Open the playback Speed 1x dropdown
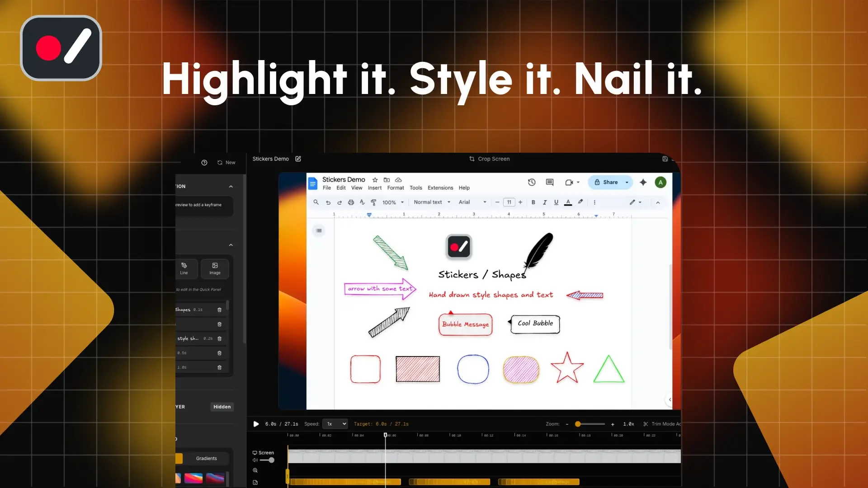This screenshot has width=868, height=488. (x=335, y=424)
